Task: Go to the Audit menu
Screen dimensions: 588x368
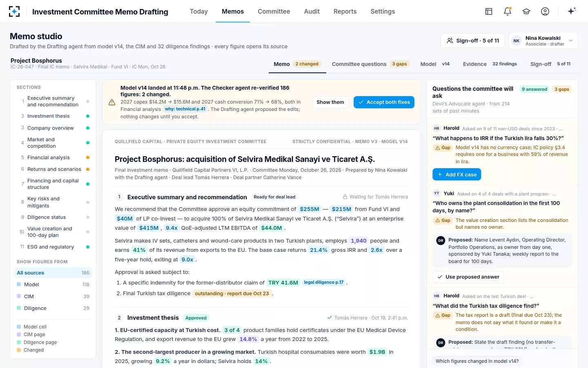Action: [x=312, y=11]
